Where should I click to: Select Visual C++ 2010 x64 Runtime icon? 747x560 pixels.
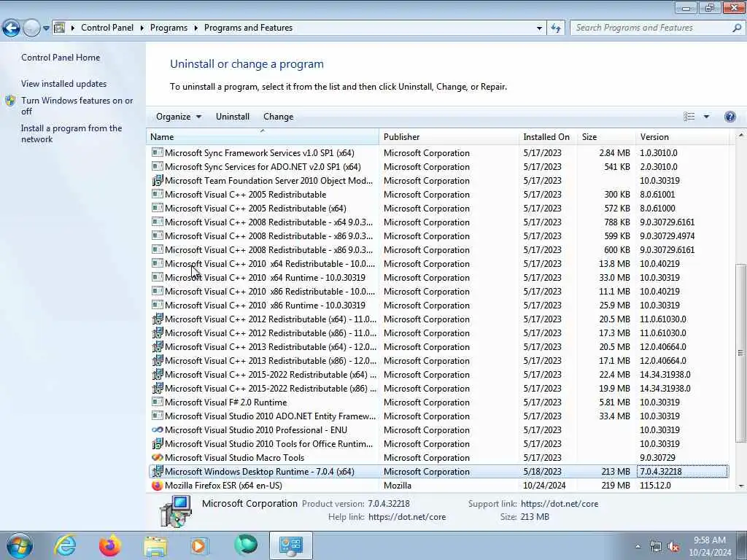coord(157,277)
